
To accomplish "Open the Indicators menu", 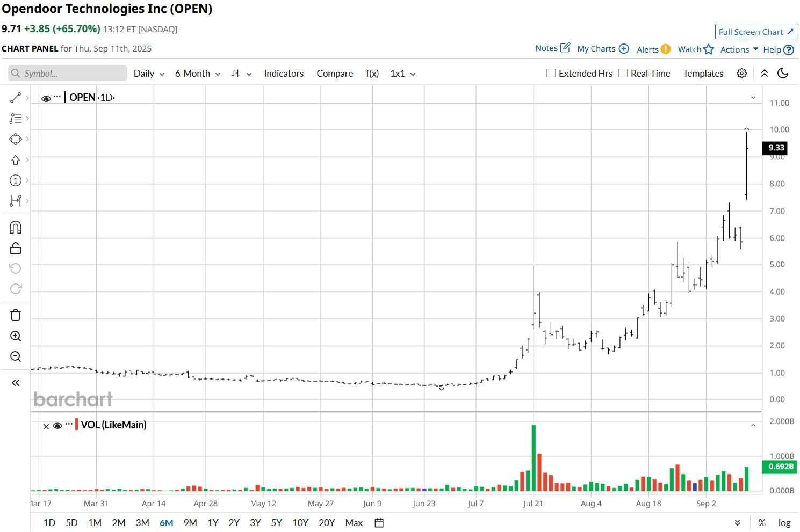I will pos(284,74).
